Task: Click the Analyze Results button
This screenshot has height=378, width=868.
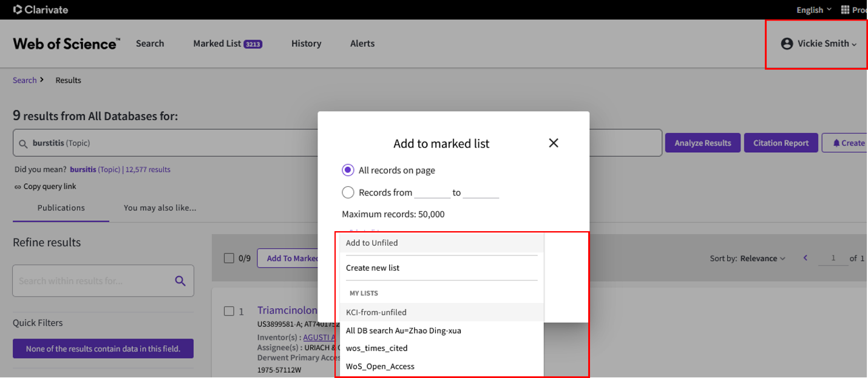Action: point(702,143)
